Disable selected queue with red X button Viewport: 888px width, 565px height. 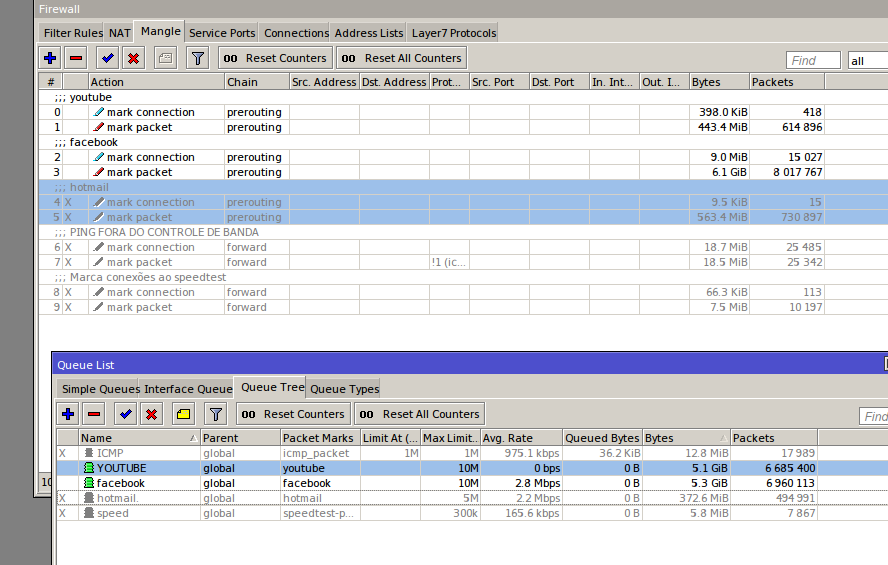151,414
